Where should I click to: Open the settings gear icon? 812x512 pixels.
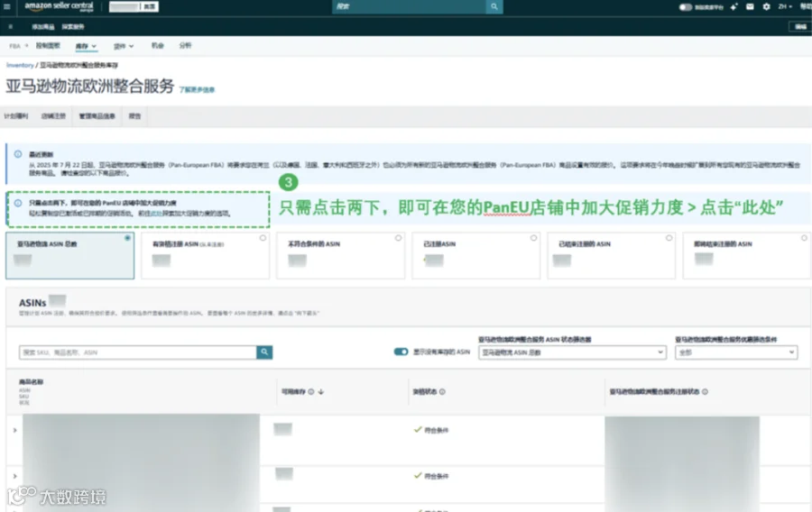click(766, 6)
